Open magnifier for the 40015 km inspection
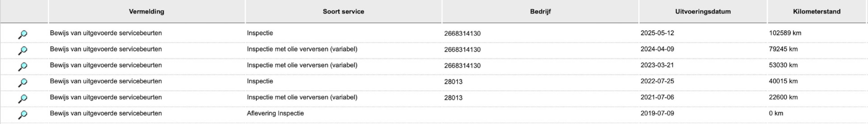Viewport: 868px width, 124px height. pyautogui.click(x=23, y=82)
